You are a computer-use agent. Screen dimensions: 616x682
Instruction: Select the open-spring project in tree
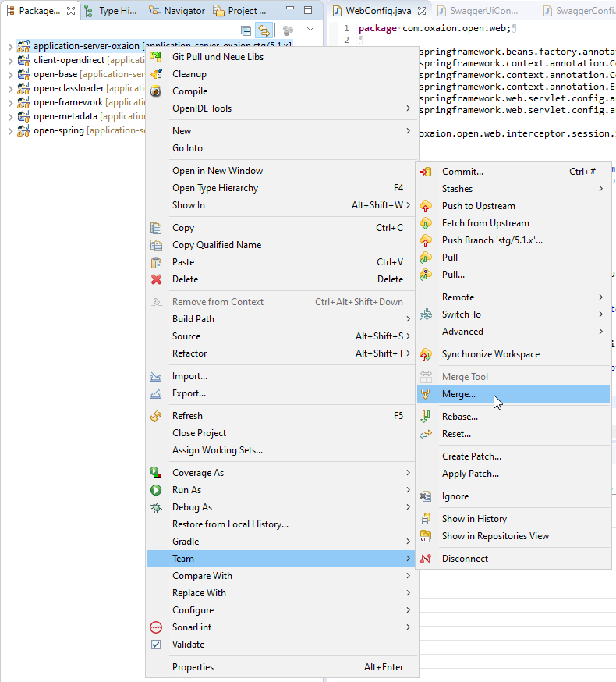tap(58, 130)
